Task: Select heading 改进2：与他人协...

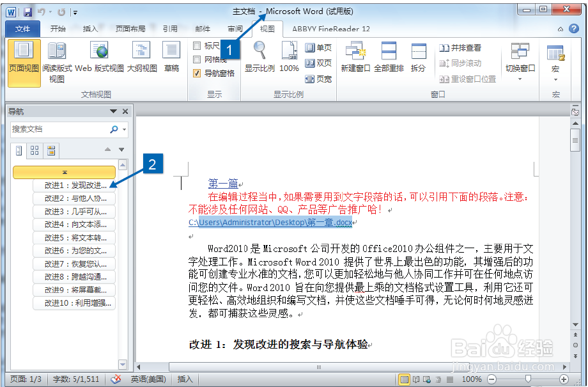Action: click(x=74, y=198)
